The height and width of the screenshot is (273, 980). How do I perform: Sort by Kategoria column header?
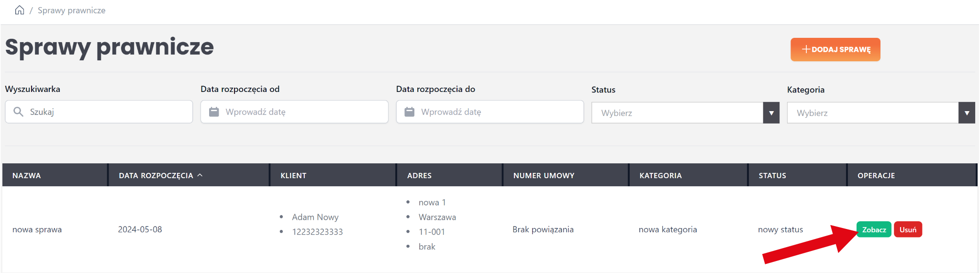660,175
